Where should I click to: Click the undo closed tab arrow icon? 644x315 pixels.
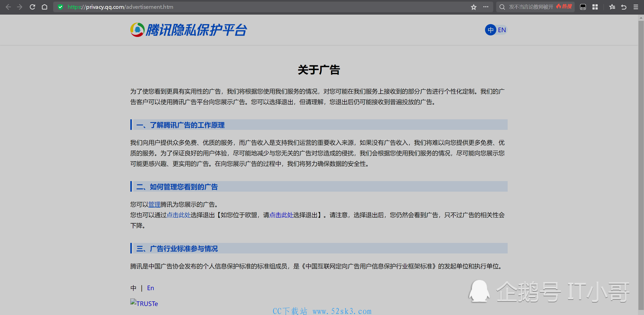click(x=624, y=7)
